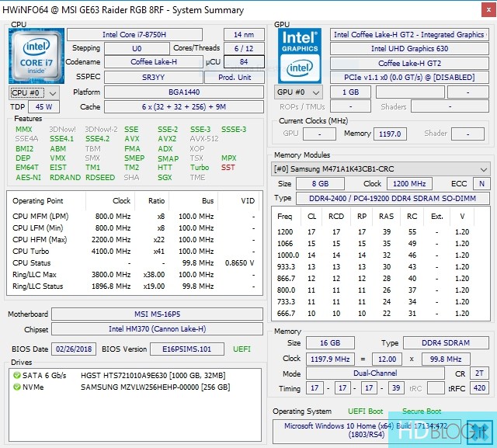
Task: Click the UEFI Boot label
Action: [366, 412]
